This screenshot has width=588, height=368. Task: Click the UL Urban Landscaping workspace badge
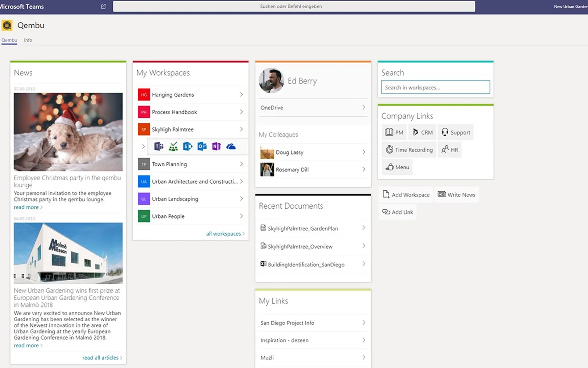pyautogui.click(x=144, y=199)
